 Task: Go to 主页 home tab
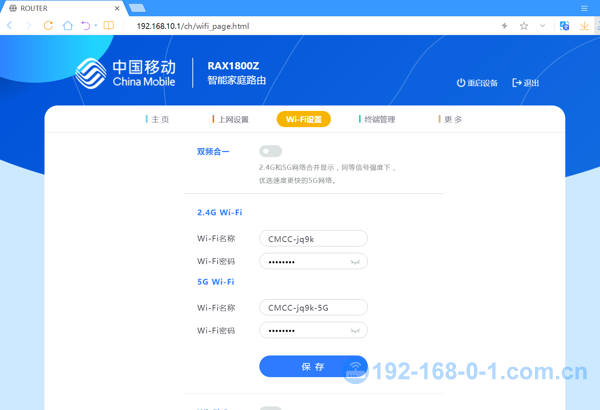point(157,119)
